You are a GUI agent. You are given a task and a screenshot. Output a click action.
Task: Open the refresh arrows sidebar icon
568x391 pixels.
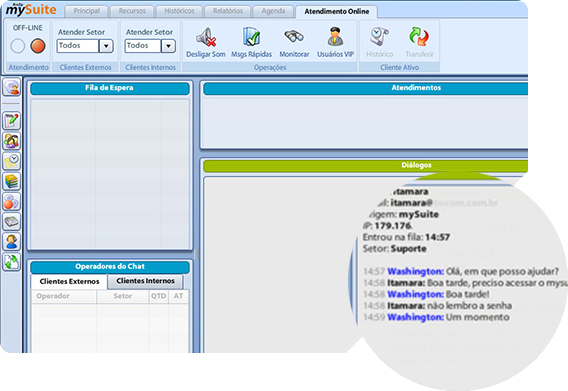(12, 262)
